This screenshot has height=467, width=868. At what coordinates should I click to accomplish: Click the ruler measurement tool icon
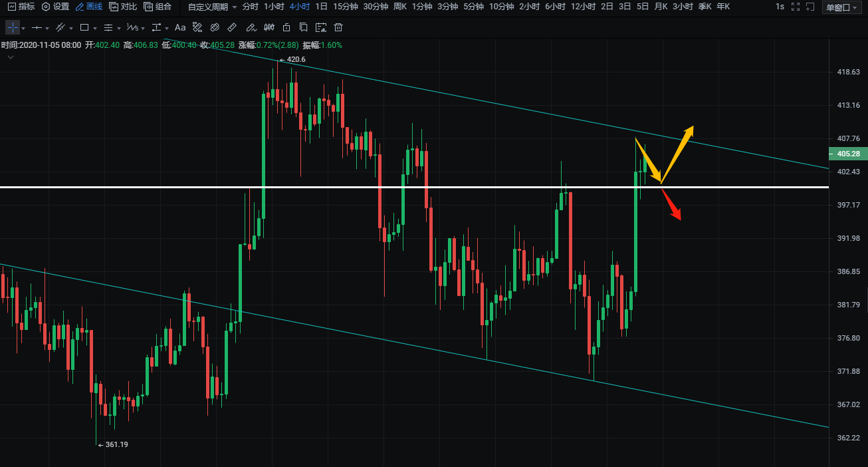point(232,28)
